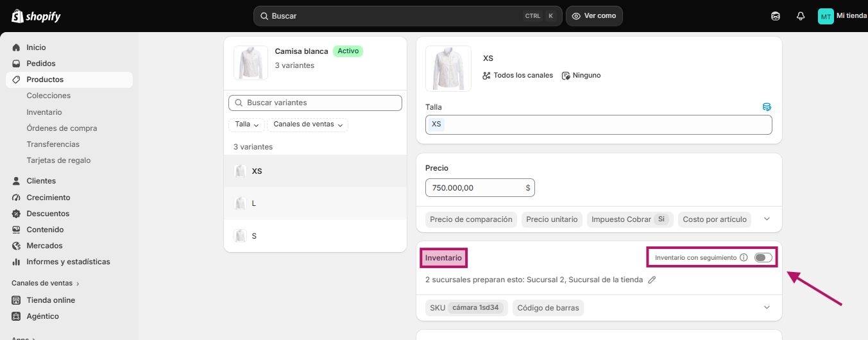Open the Tienda online channel

(x=51, y=300)
